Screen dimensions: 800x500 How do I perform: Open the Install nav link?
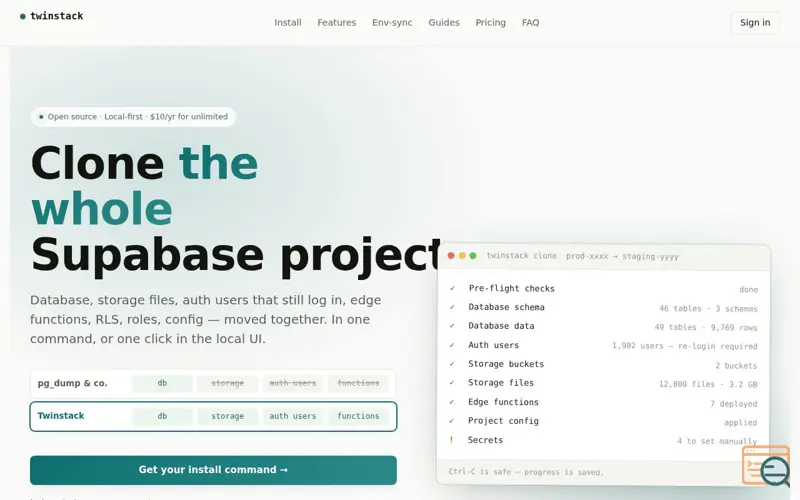tap(288, 22)
